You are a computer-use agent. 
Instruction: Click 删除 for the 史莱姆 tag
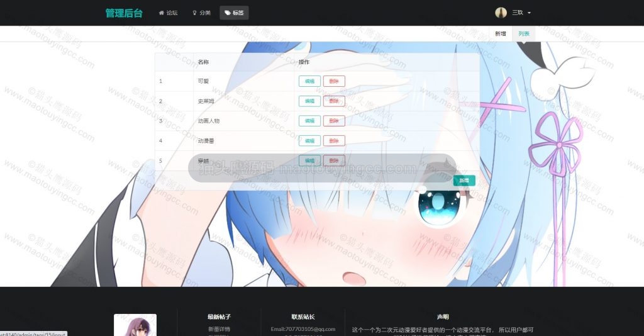(334, 101)
